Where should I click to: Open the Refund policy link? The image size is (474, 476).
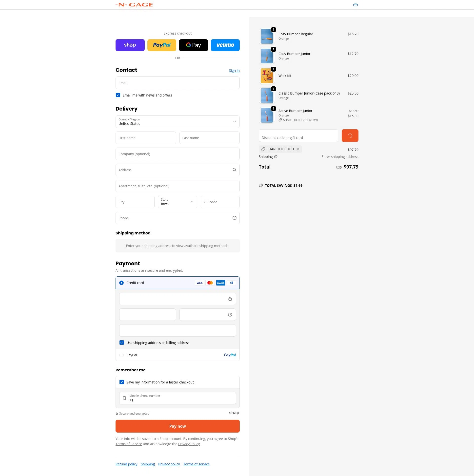[x=126, y=464]
